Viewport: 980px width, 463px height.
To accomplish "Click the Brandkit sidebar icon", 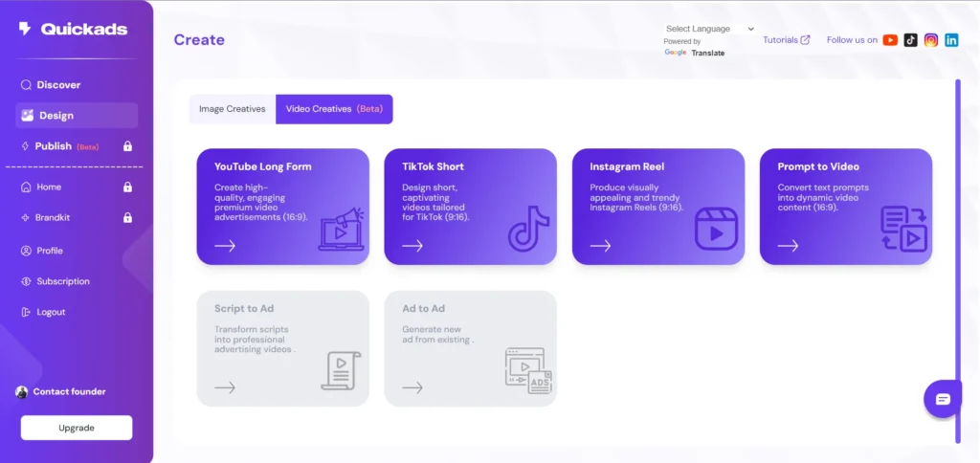I will [26, 218].
